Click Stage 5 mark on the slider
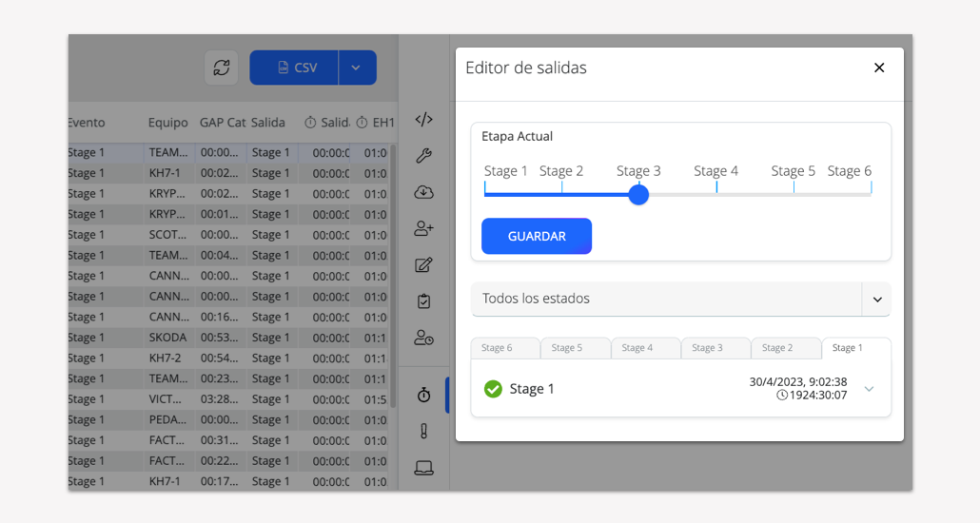The image size is (980, 523). click(794, 187)
